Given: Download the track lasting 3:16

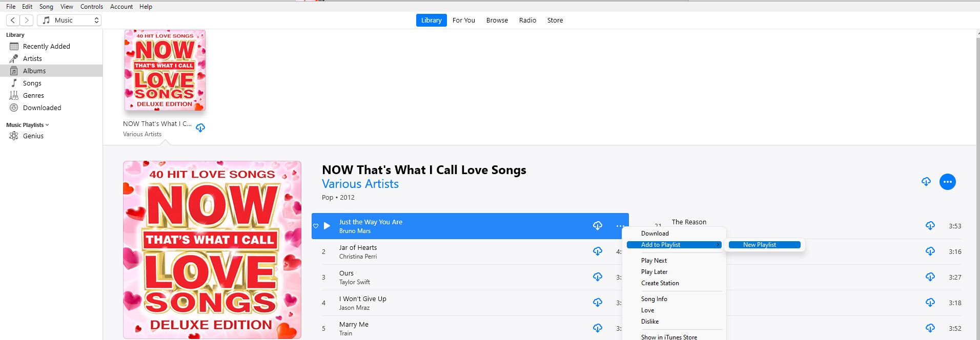Looking at the screenshot, I should 930,251.
